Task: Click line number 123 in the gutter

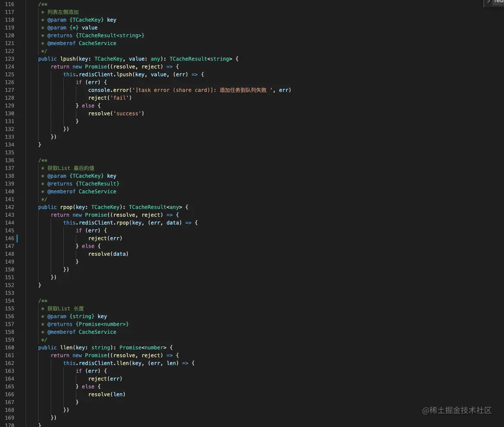Action: click(10, 59)
